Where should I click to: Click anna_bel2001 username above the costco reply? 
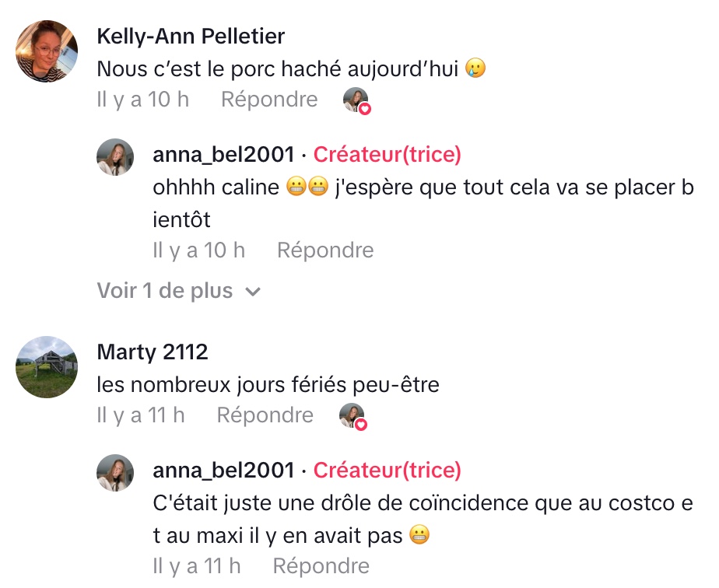224,471
